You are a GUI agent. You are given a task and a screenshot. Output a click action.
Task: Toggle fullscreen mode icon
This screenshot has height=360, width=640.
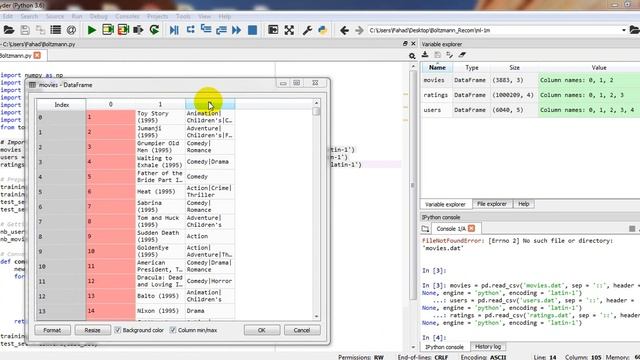(x=289, y=30)
